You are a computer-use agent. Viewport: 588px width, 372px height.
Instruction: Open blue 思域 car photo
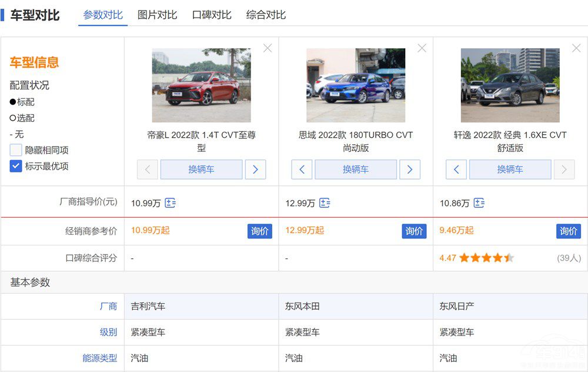coord(356,85)
